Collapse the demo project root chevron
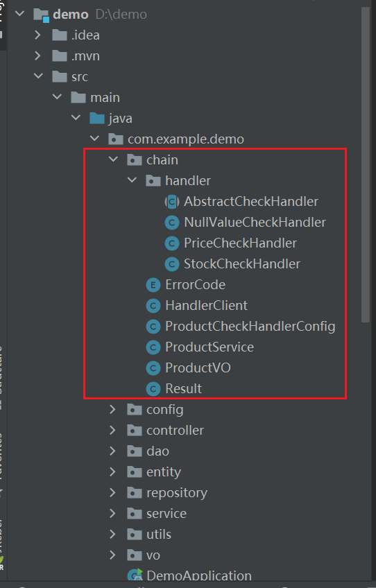The height and width of the screenshot is (588, 376). pyautogui.click(x=19, y=15)
